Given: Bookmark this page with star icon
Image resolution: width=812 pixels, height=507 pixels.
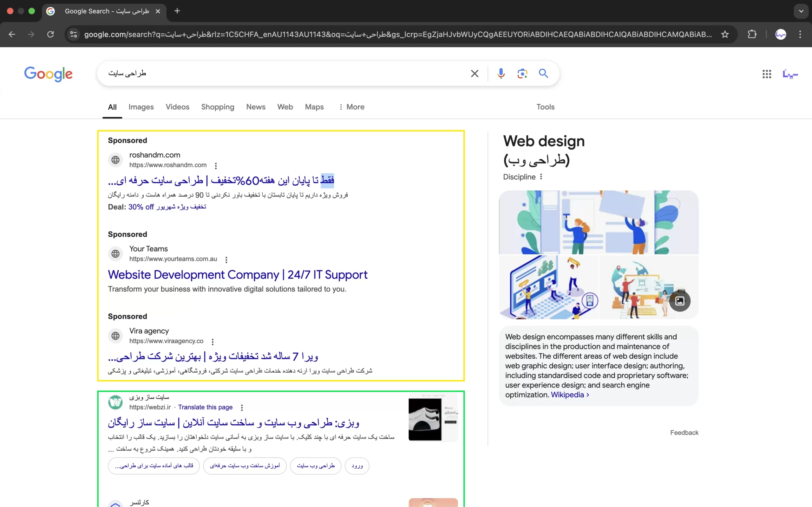Looking at the screenshot, I should click(725, 34).
